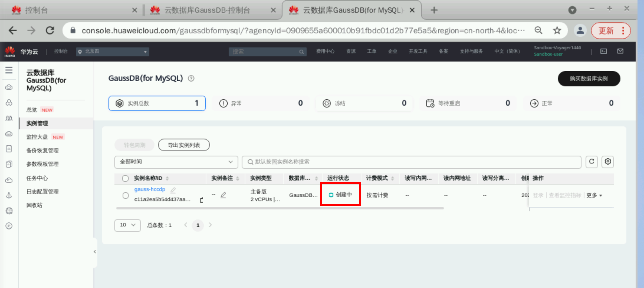Filter by 等待重启 status card
The image size is (644, 288).
pyautogui.click(x=468, y=103)
